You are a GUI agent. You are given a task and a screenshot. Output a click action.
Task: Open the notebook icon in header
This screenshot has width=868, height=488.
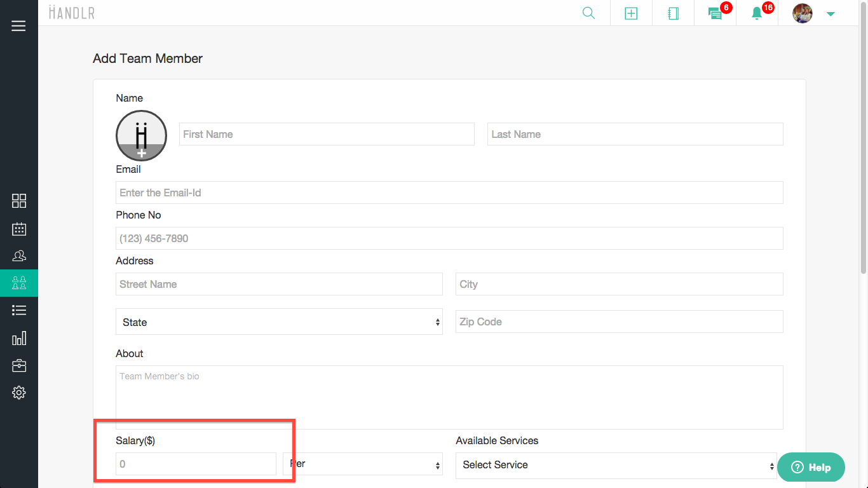pyautogui.click(x=673, y=13)
